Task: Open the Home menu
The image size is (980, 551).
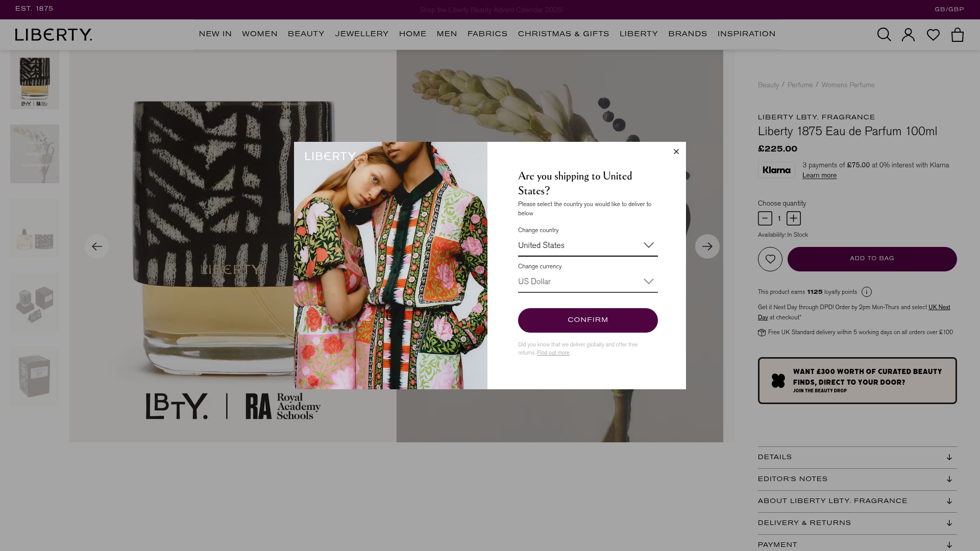Action: (x=412, y=34)
